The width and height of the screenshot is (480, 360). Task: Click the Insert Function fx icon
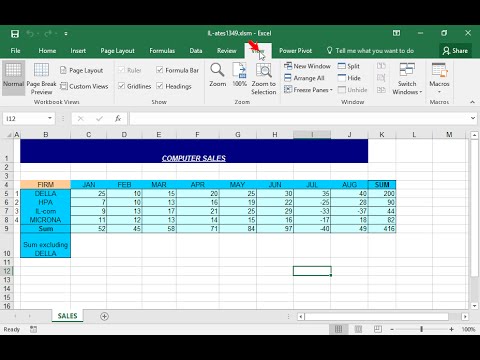coord(118,118)
